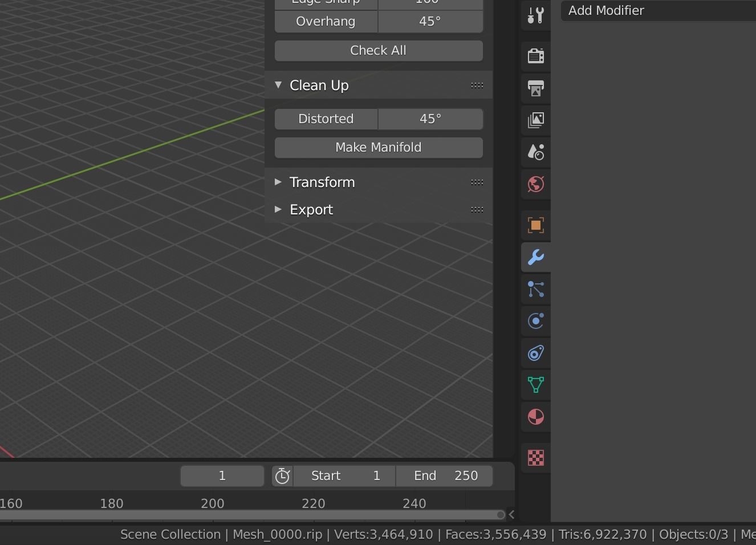Click frame 180 on the timeline
756x545 pixels.
(x=112, y=504)
